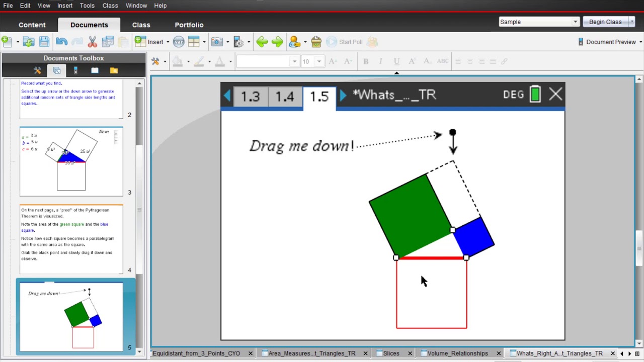Click the Screen Capture camera icon
Image resolution: width=644 pixels, height=362 pixels.
tap(217, 42)
